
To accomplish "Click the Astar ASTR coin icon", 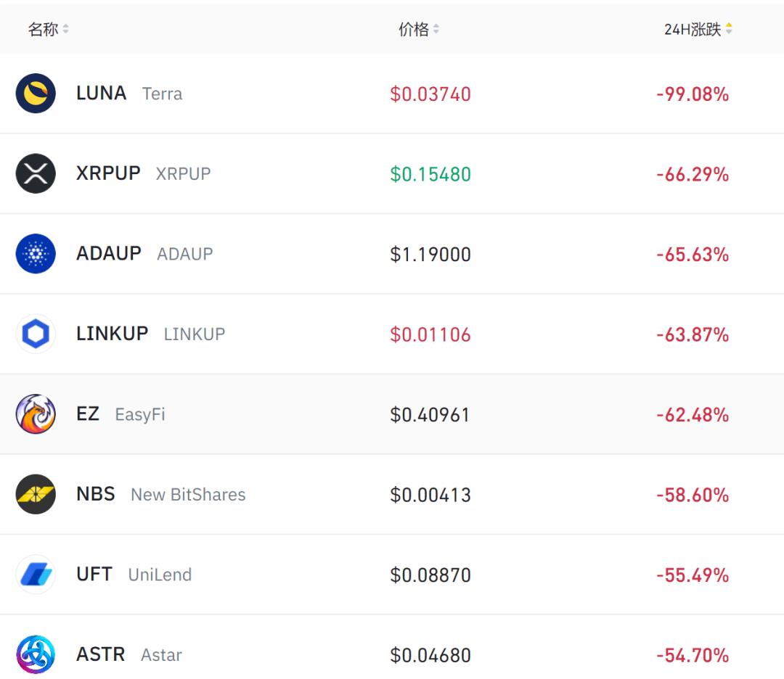I will click(36, 654).
